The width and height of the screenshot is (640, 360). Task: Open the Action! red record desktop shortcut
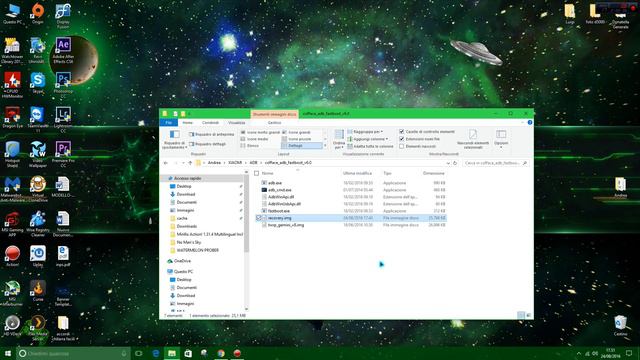pyautogui.click(x=12, y=256)
